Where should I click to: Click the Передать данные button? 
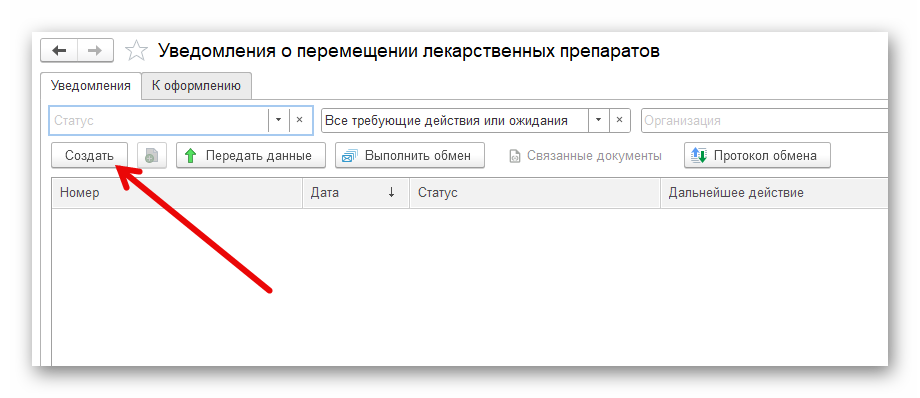(x=251, y=156)
